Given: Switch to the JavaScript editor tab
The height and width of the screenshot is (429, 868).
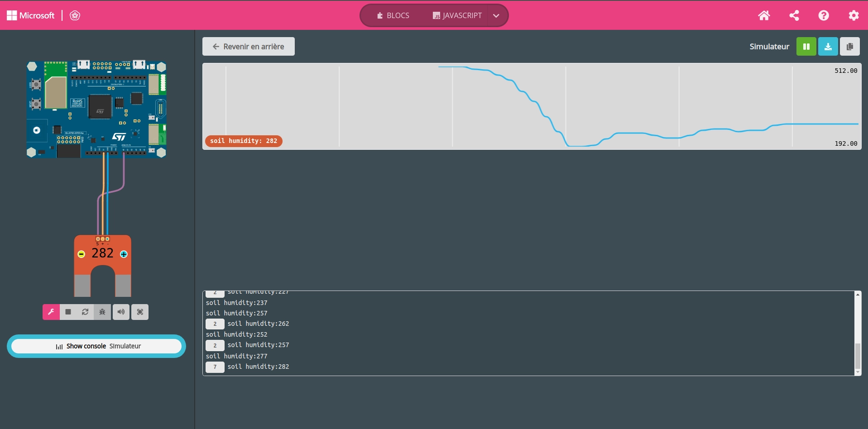Looking at the screenshot, I should coord(457,16).
